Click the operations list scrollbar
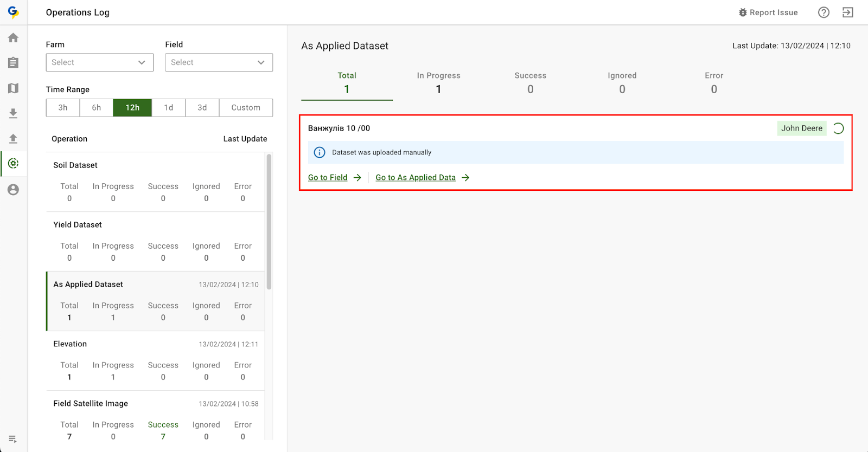 pyautogui.click(x=269, y=222)
